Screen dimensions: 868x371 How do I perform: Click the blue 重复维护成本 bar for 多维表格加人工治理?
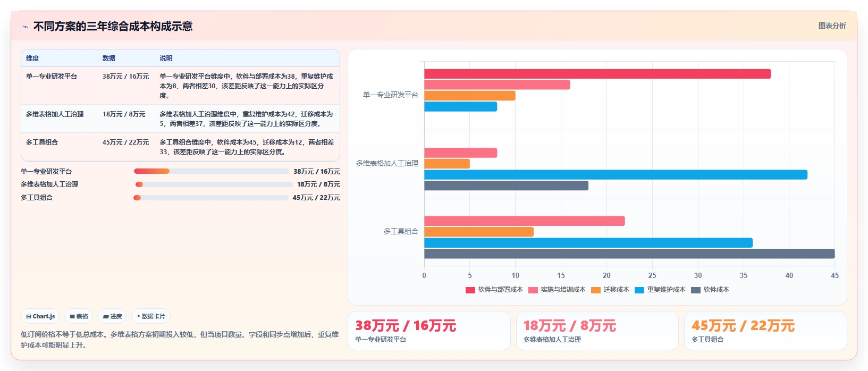616,174
